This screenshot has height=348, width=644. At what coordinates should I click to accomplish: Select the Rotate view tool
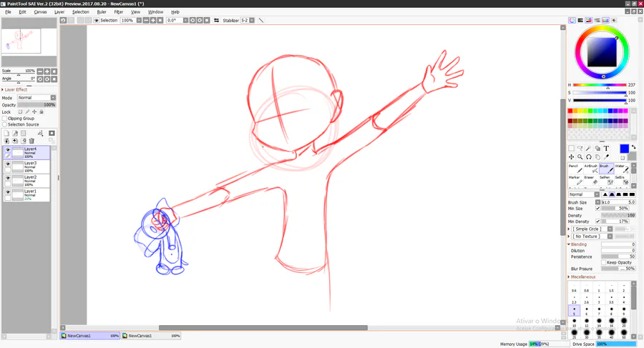(589, 156)
